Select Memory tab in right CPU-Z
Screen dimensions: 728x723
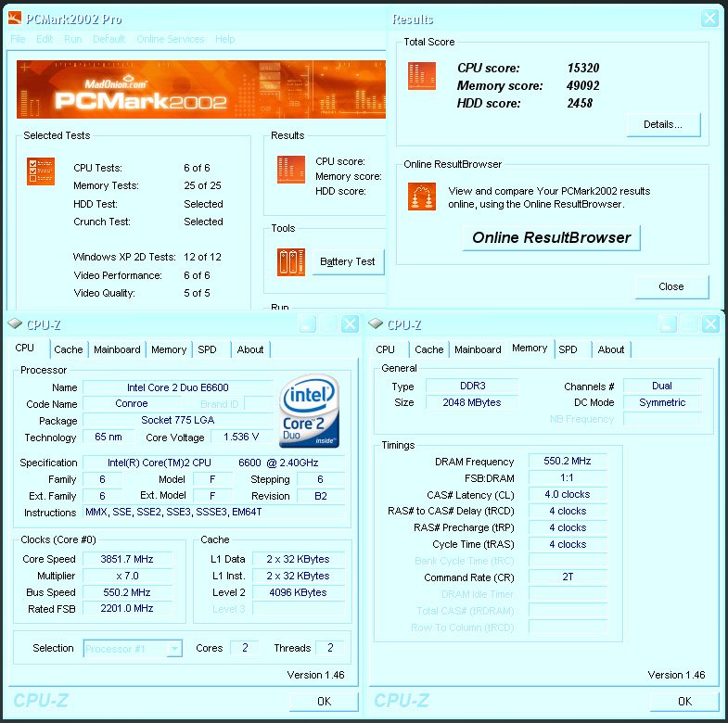tap(530, 348)
